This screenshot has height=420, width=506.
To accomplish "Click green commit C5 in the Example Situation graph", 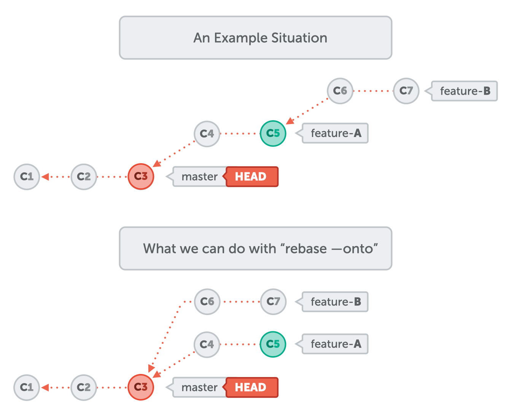I will point(273,134).
